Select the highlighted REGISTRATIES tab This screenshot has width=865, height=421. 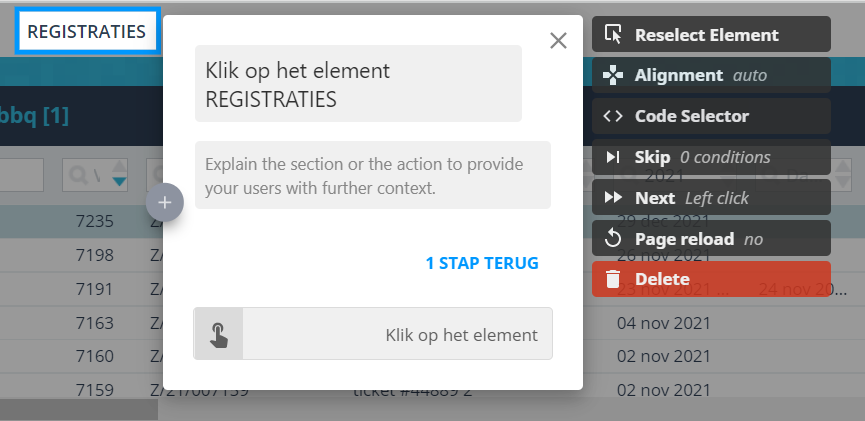pyautogui.click(x=86, y=32)
